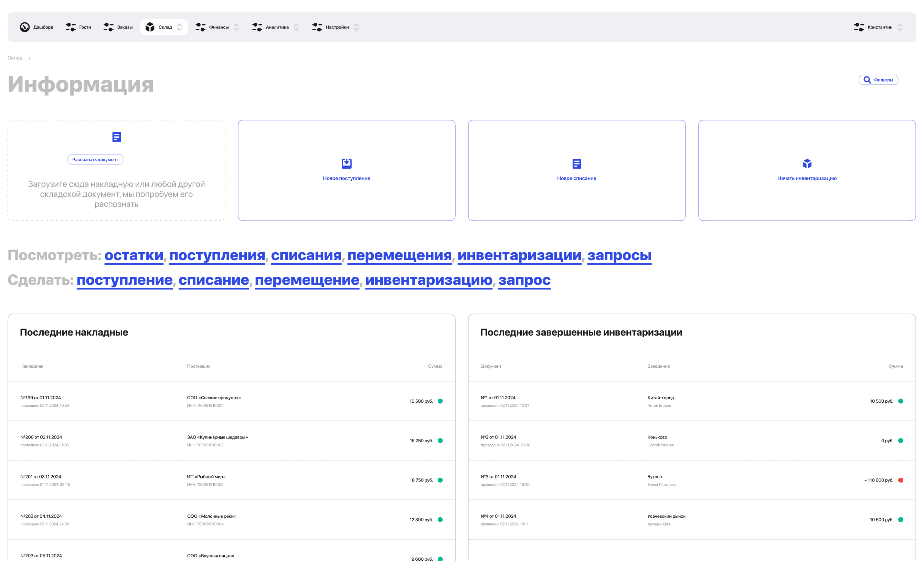Open the Финансы menu label
Viewport: 924px width, 561px height.
pos(219,28)
